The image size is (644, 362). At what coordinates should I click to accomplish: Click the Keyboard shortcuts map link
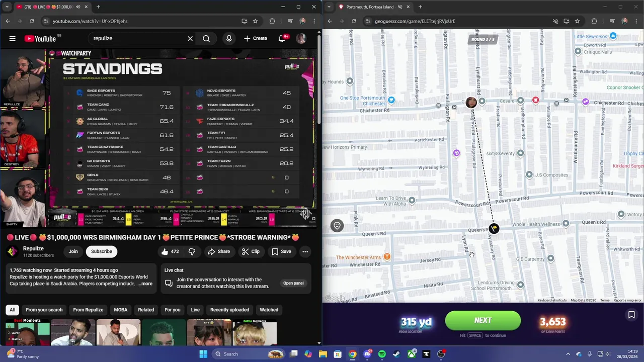coord(552,300)
